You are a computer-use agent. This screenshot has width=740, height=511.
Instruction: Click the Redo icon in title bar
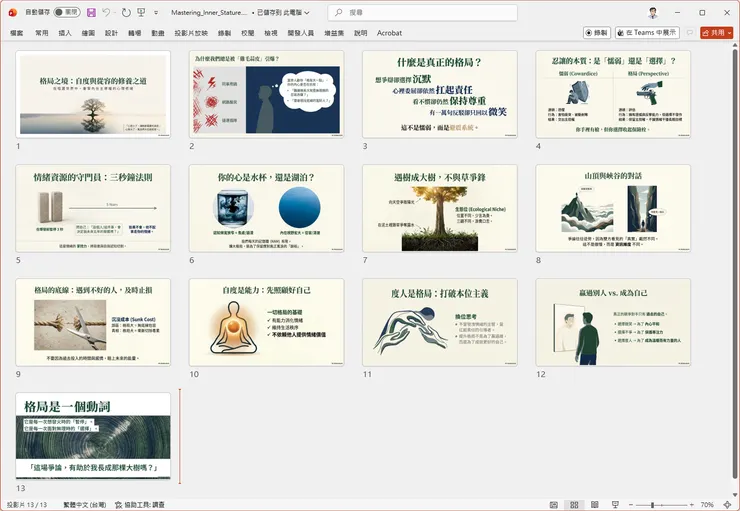pos(126,12)
